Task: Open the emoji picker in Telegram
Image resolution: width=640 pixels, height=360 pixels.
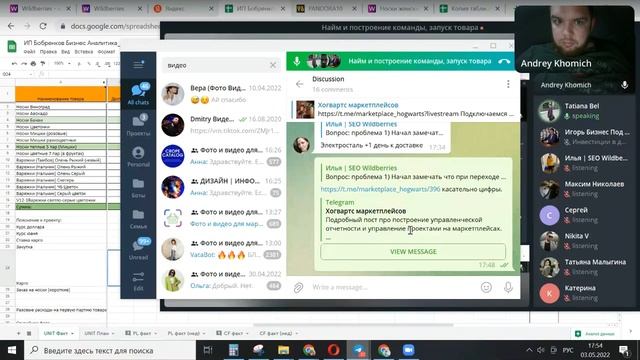Action: [486, 287]
